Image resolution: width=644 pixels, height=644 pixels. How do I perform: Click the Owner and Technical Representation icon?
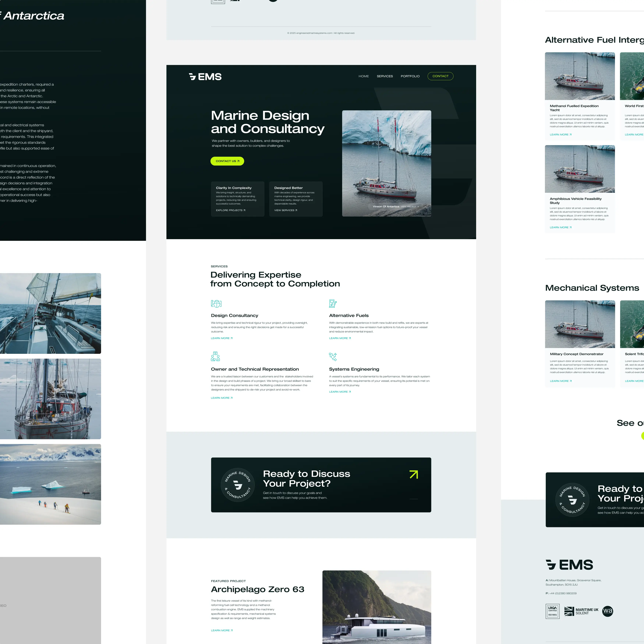click(215, 356)
